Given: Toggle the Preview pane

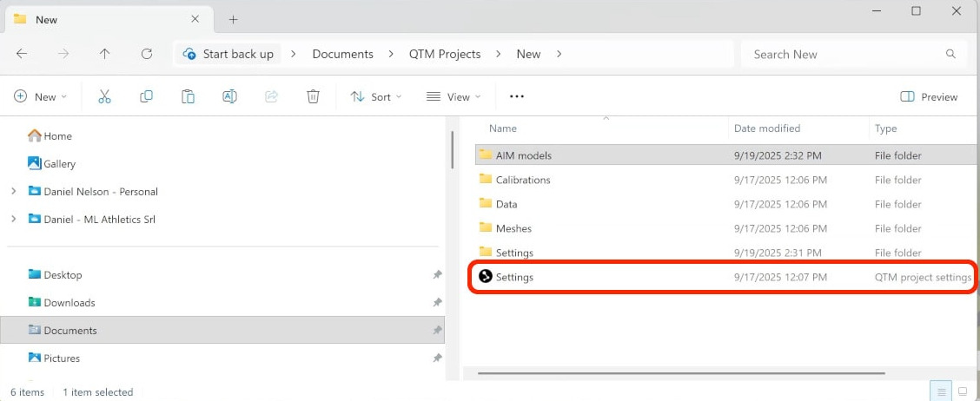Looking at the screenshot, I should [929, 97].
